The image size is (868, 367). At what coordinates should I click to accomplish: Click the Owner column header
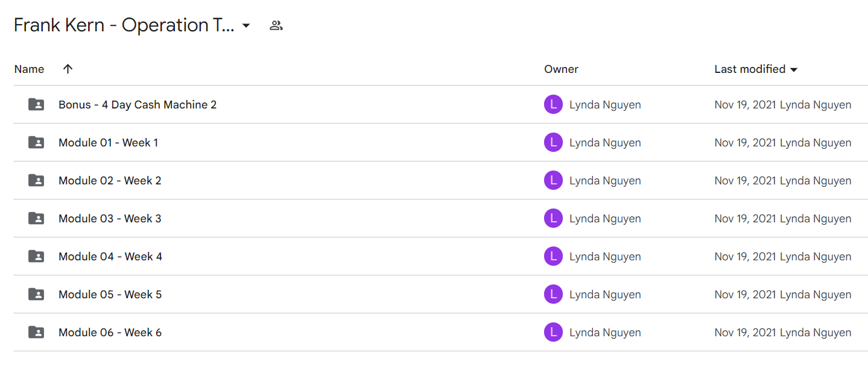pos(561,69)
